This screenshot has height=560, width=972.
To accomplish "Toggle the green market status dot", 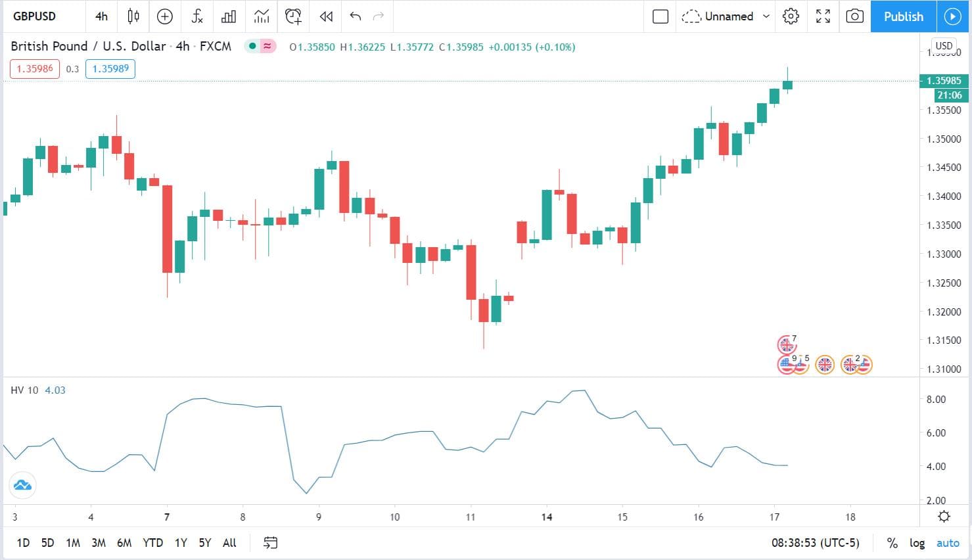I will (x=252, y=46).
